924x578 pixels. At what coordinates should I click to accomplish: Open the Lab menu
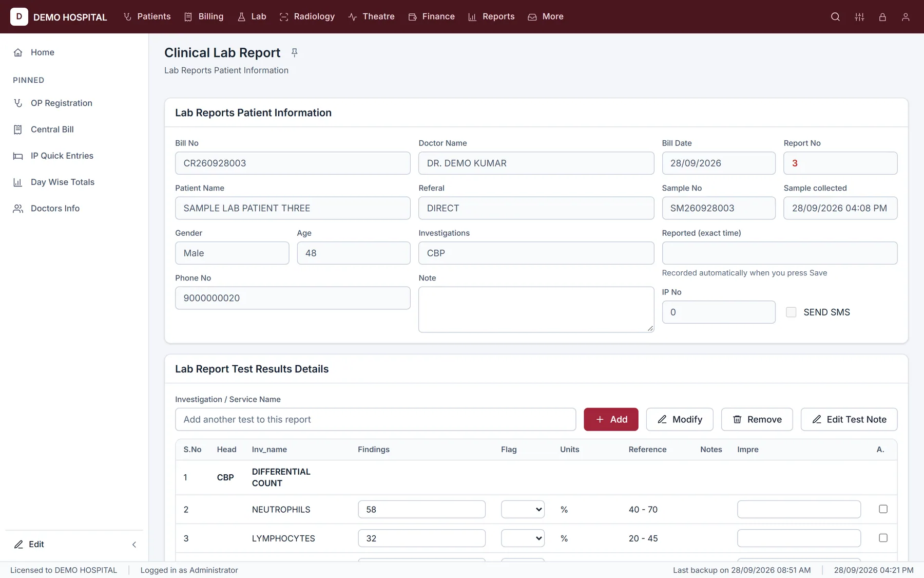click(x=252, y=16)
